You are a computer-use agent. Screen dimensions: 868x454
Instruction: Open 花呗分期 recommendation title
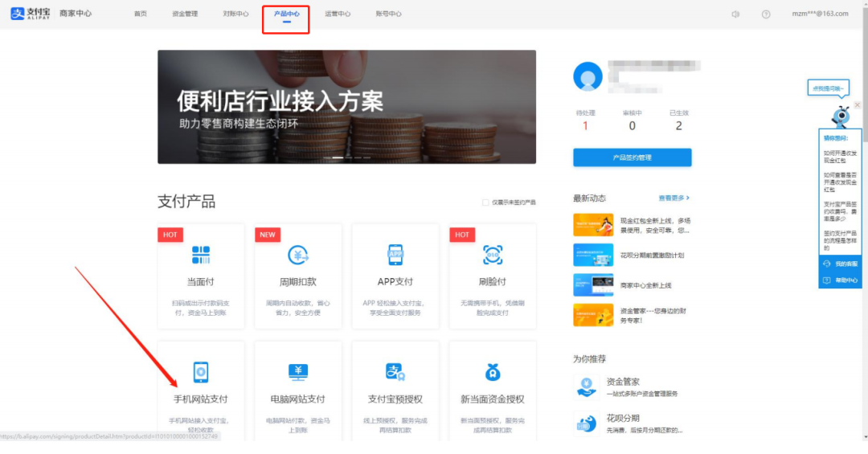click(x=623, y=418)
